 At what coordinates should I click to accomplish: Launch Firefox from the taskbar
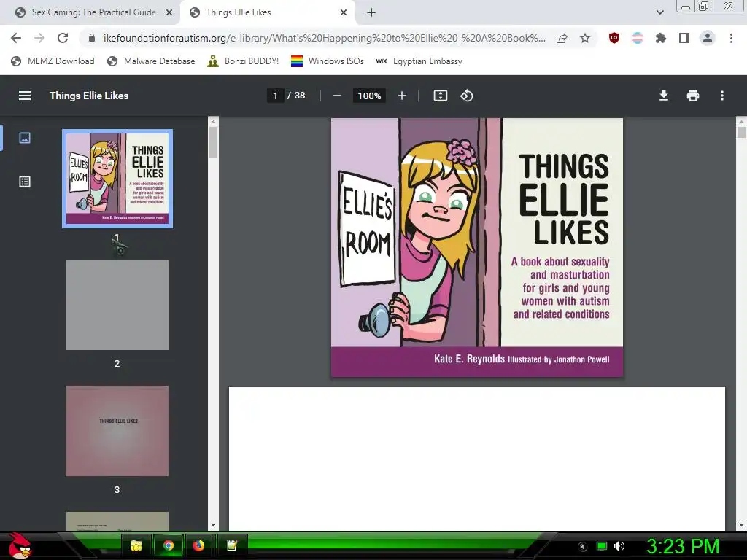(198, 545)
